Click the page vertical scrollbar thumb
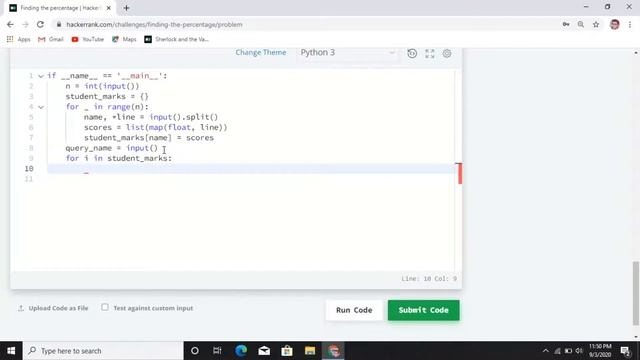Screen dimensions: 640x360 pos(636,293)
